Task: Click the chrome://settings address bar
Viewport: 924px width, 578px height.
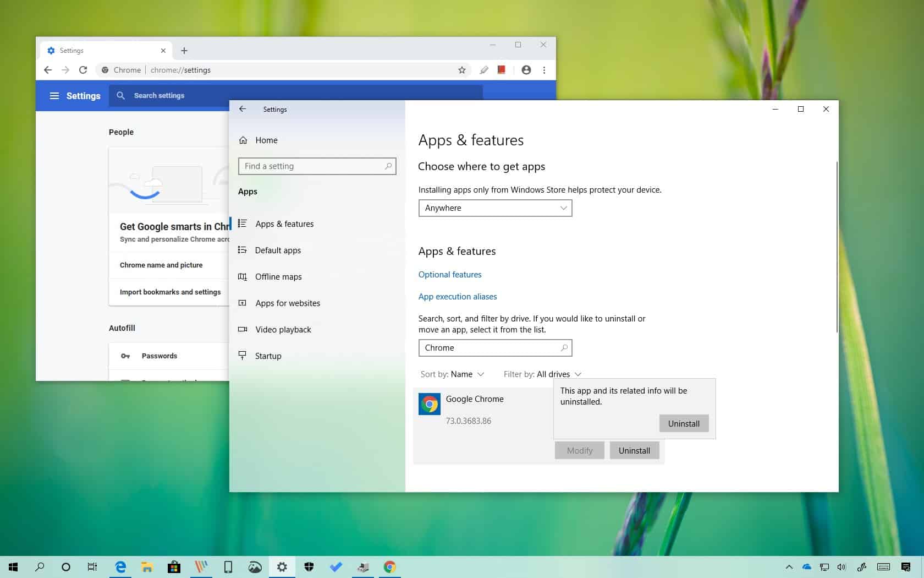Action: coord(283,70)
